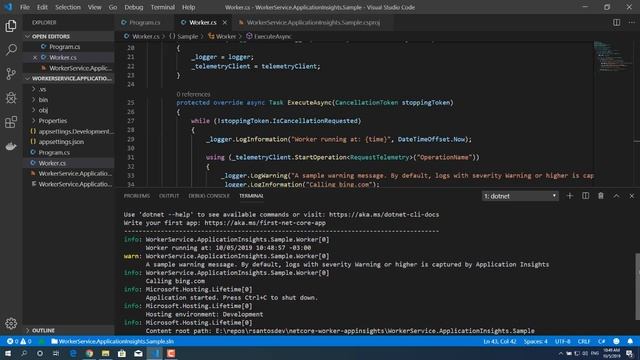
Task: Open Chrome from the taskbar
Action: [x=89, y=353]
